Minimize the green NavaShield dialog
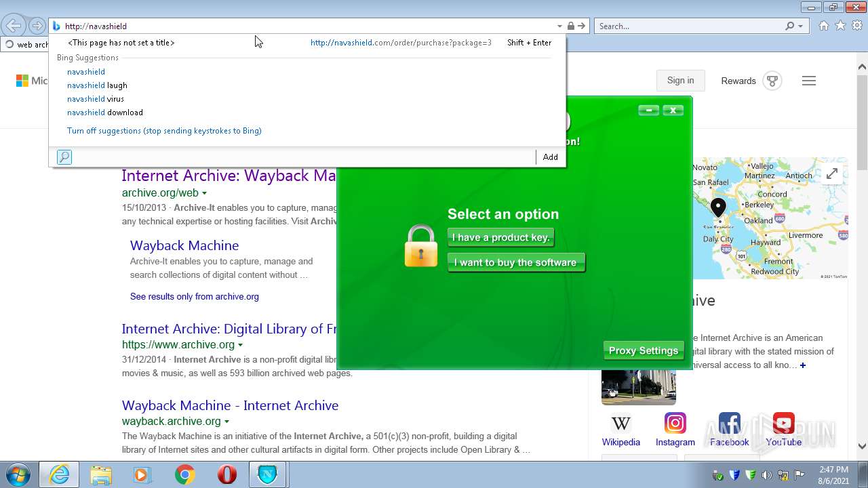868x488 pixels. [x=649, y=110]
